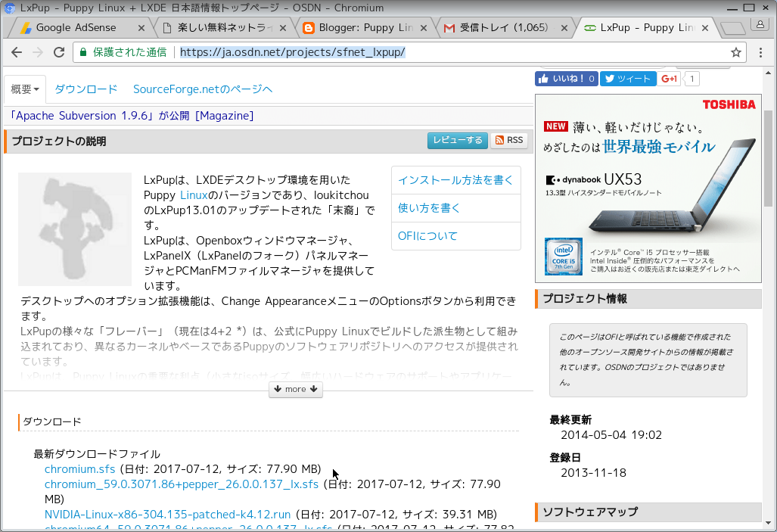Viewport: 777px width, 532px height.
Task: Click the Facebook いいね! button
Action: click(567, 79)
